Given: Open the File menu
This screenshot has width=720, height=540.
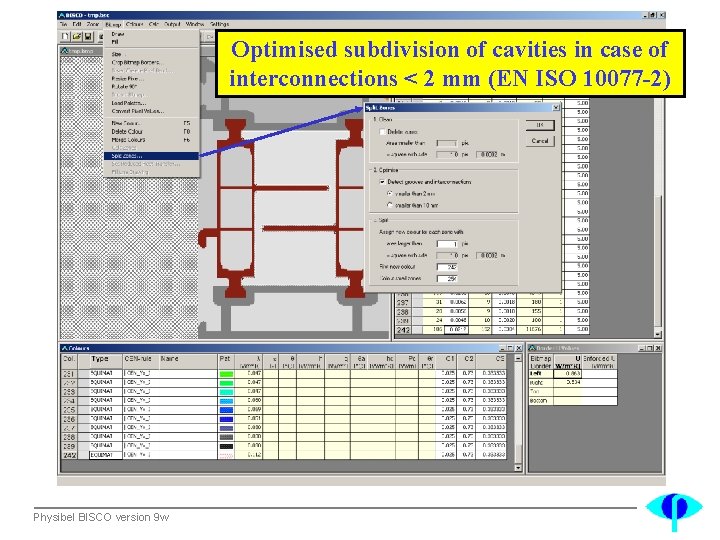Looking at the screenshot, I should 63,24.
